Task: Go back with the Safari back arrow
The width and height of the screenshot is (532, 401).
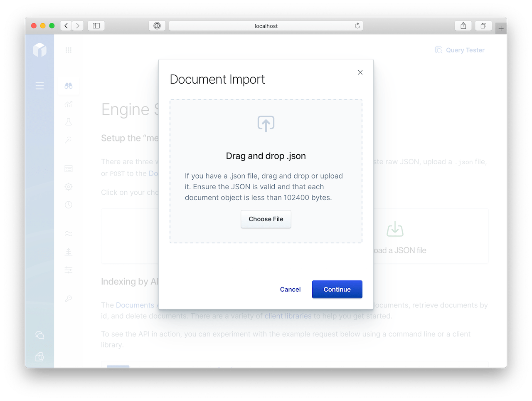Action: pyautogui.click(x=66, y=26)
